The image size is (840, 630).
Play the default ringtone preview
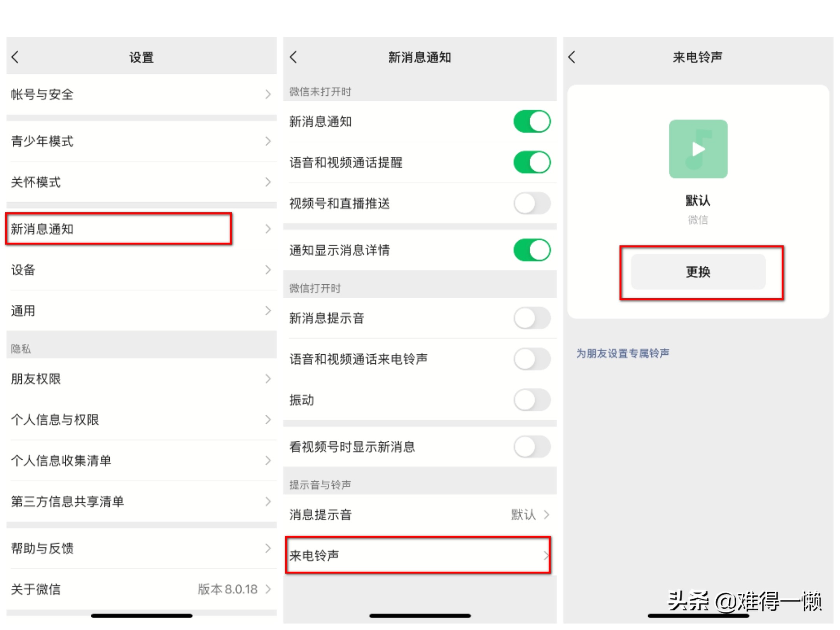point(698,149)
